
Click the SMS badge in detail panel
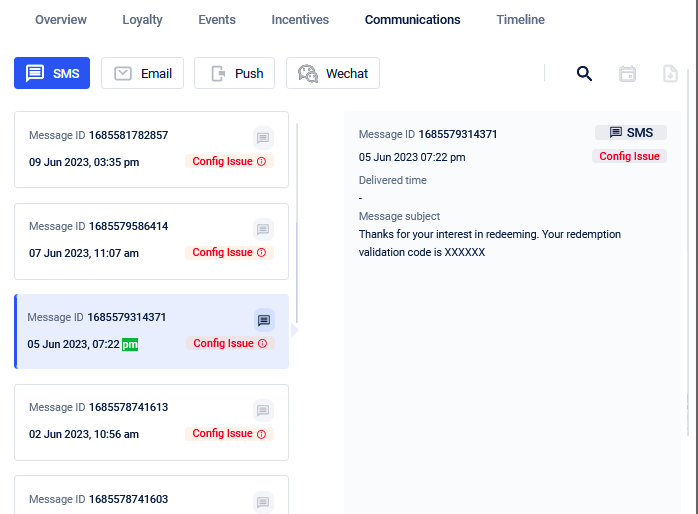tap(631, 133)
